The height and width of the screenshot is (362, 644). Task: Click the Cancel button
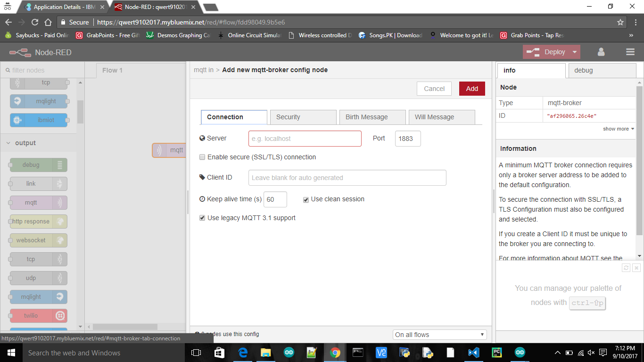tap(434, 88)
